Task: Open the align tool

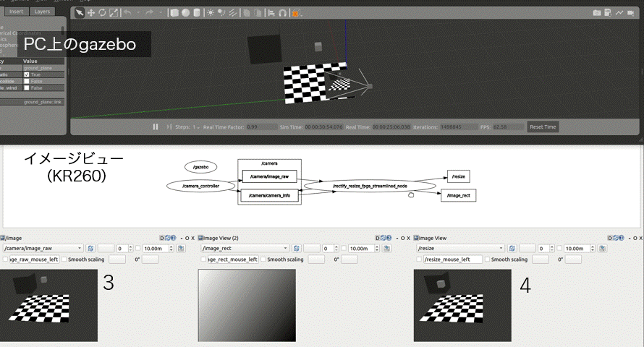Action: tap(271, 13)
